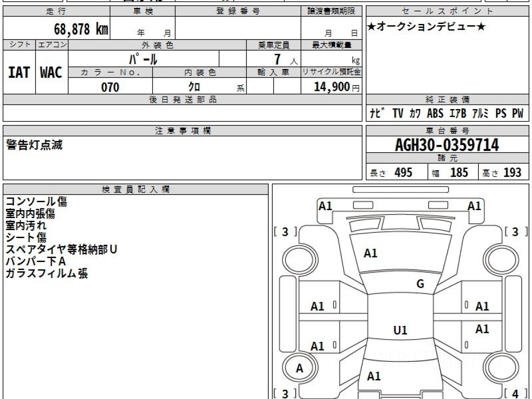This screenshot has width=532, height=399.
Task: Click height value 193
Action: [x=512, y=172]
